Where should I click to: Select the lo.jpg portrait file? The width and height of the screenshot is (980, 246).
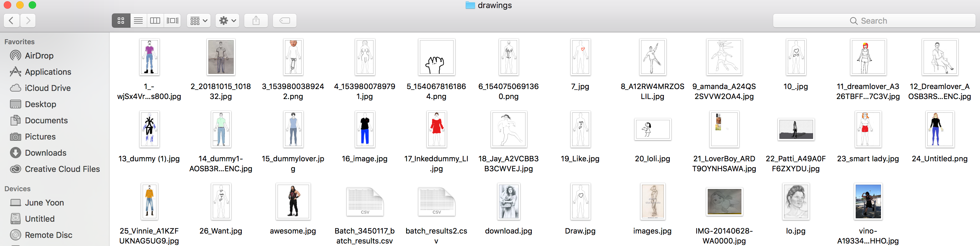click(796, 201)
